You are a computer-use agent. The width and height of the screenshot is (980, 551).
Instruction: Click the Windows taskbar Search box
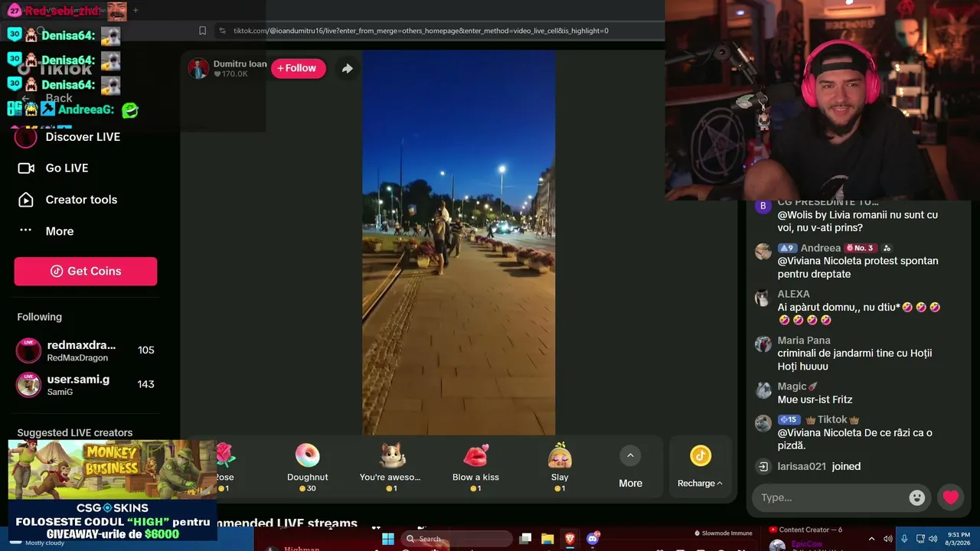coord(458,539)
